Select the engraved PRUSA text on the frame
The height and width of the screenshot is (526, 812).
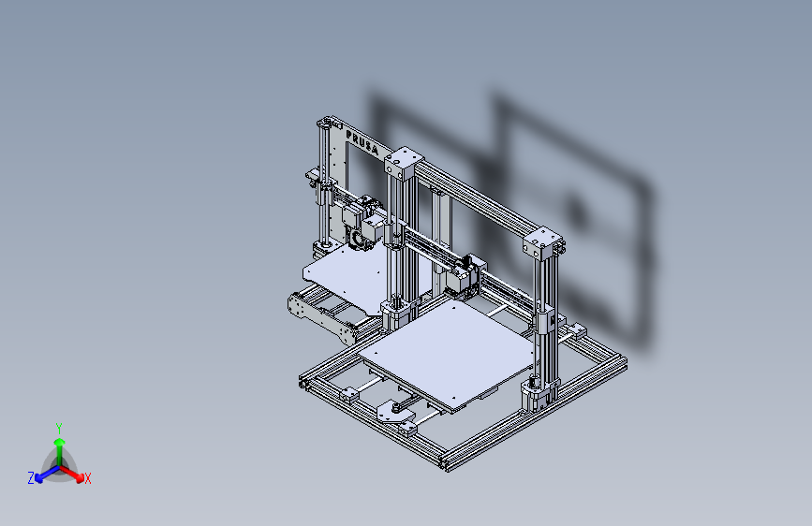[362, 144]
